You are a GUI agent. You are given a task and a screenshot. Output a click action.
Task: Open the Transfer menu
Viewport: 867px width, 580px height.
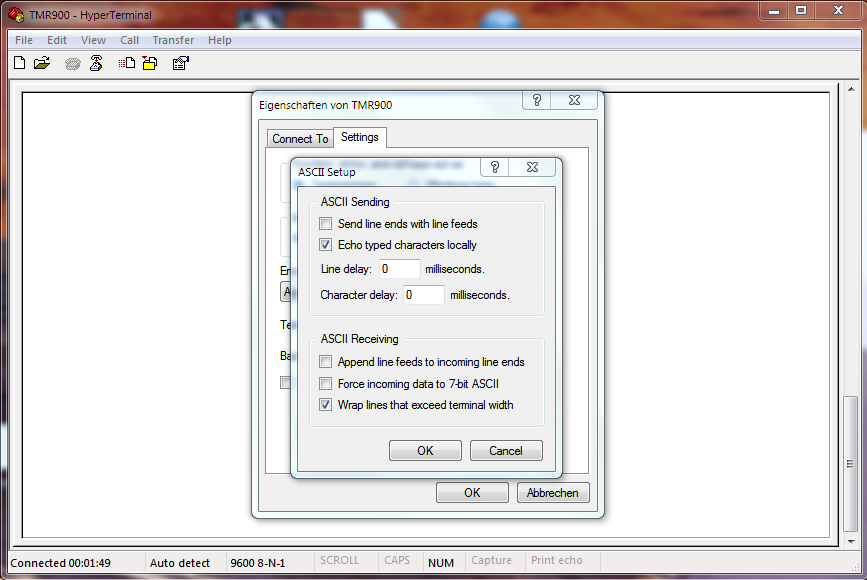(173, 40)
